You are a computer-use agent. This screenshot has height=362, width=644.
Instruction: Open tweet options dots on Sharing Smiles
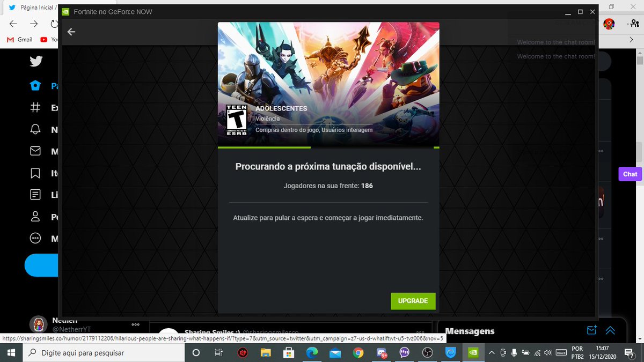[420, 332]
